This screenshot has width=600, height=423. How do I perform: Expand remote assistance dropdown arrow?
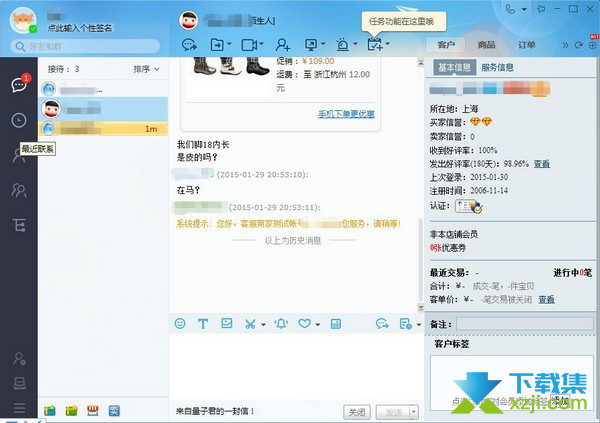click(323, 44)
